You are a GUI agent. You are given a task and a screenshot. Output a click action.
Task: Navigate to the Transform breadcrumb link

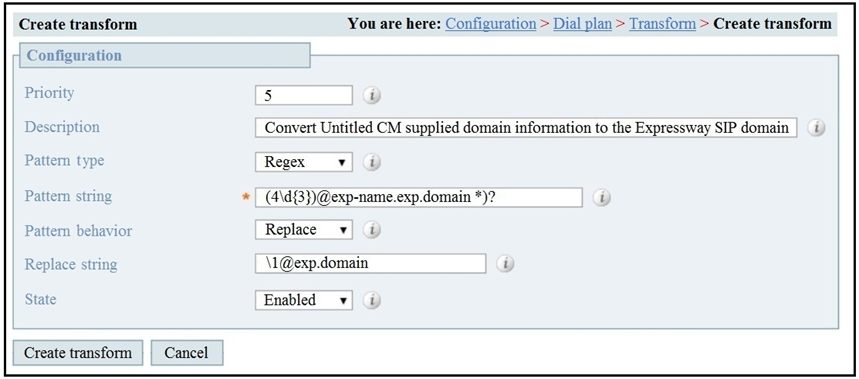pos(662,24)
